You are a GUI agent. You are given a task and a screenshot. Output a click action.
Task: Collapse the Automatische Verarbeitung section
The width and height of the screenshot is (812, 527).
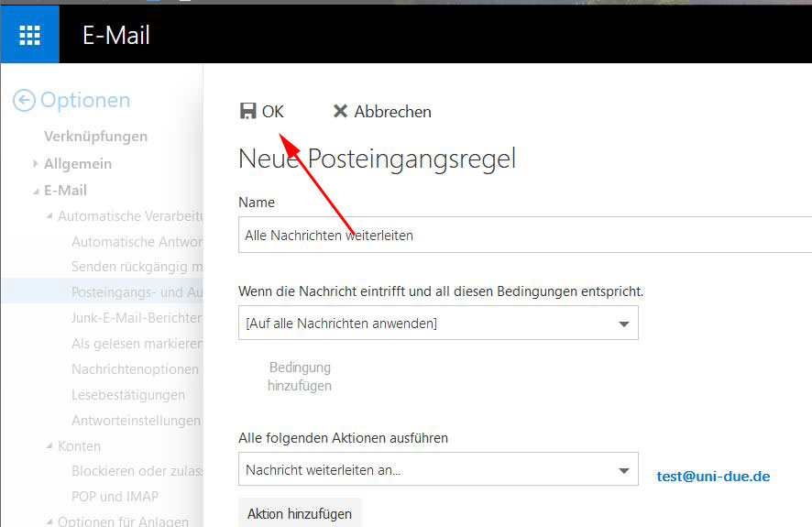(x=49, y=216)
